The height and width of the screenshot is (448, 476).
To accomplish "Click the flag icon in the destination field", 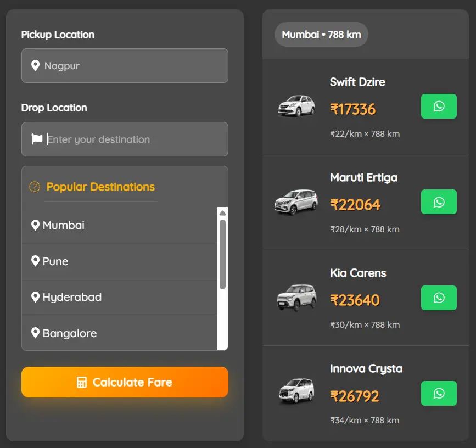I will pyautogui.click(x=36, y=139).
